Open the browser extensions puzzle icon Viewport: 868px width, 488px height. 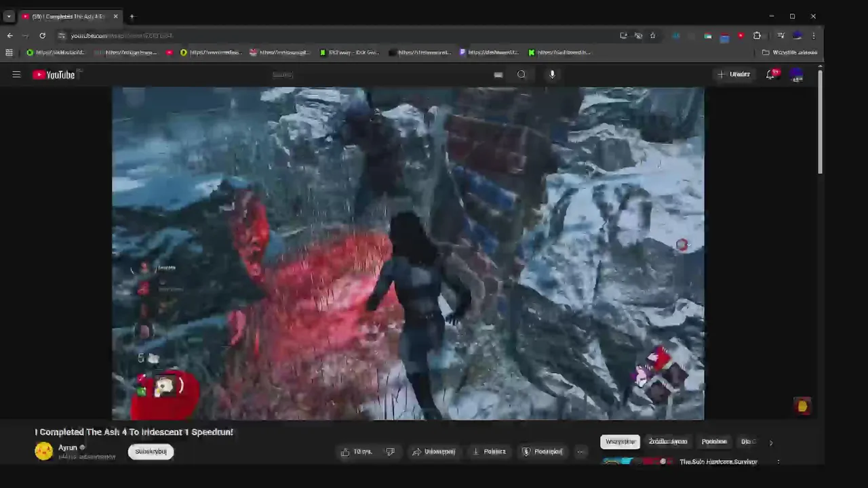(757, 35)
